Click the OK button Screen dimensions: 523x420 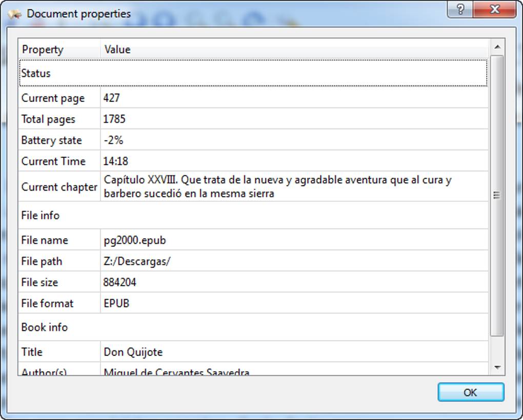click(471, 392)
